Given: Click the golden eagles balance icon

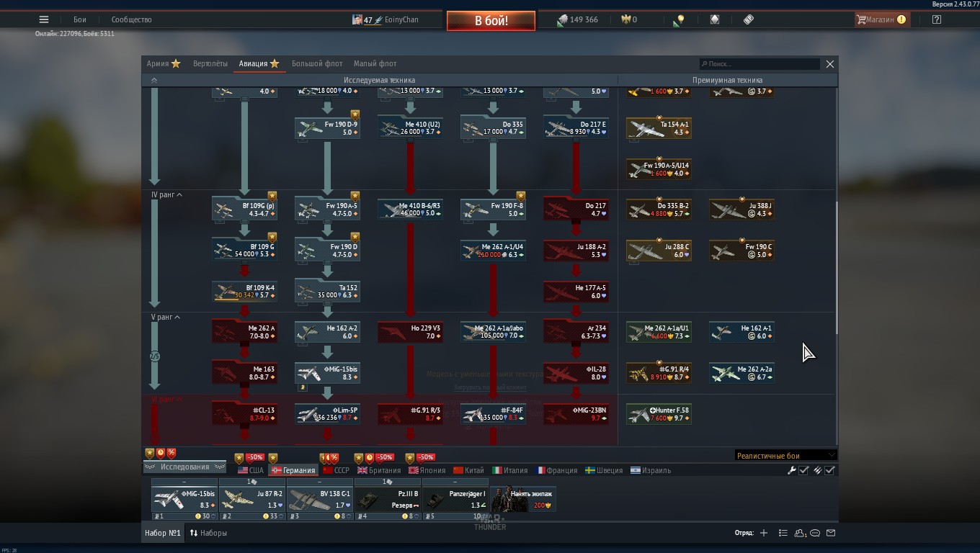Looking at the screenshot, I should [x=625, y=19].
